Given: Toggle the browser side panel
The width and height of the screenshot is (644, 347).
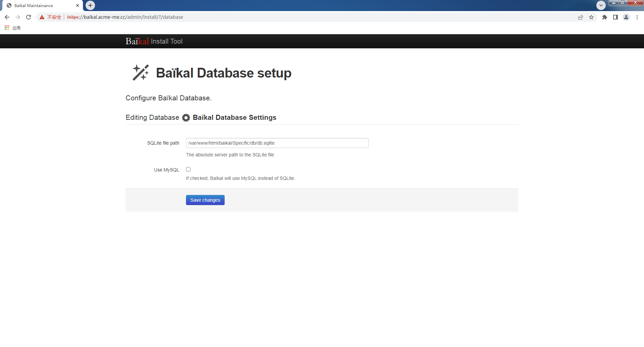Looking at the screenshot, I should pyautogui.click(x=615, y=17).
